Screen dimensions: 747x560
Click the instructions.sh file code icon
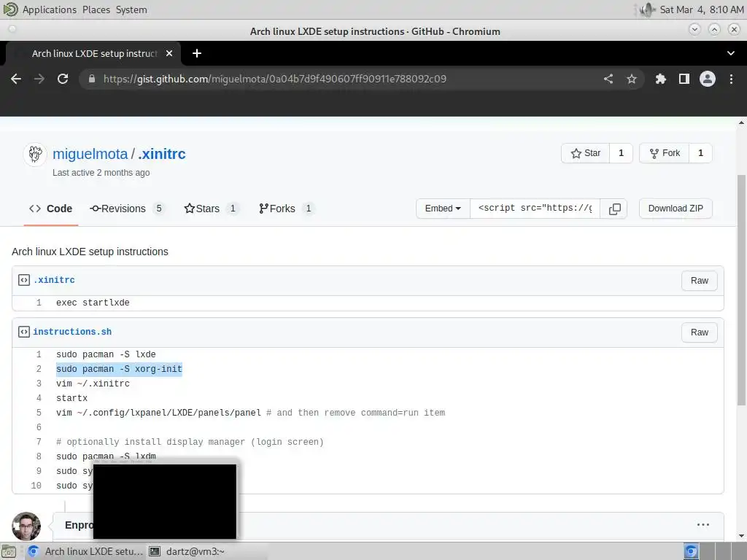24,332
